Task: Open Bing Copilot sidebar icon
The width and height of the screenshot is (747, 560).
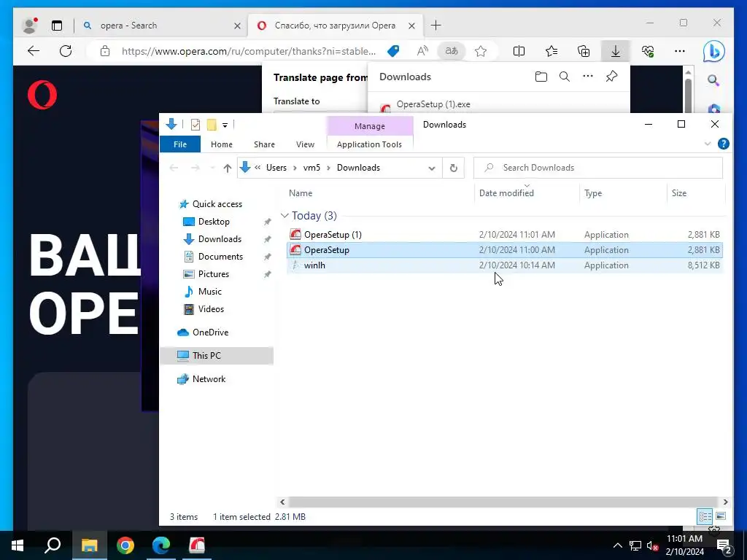Action: pos(713,52)
